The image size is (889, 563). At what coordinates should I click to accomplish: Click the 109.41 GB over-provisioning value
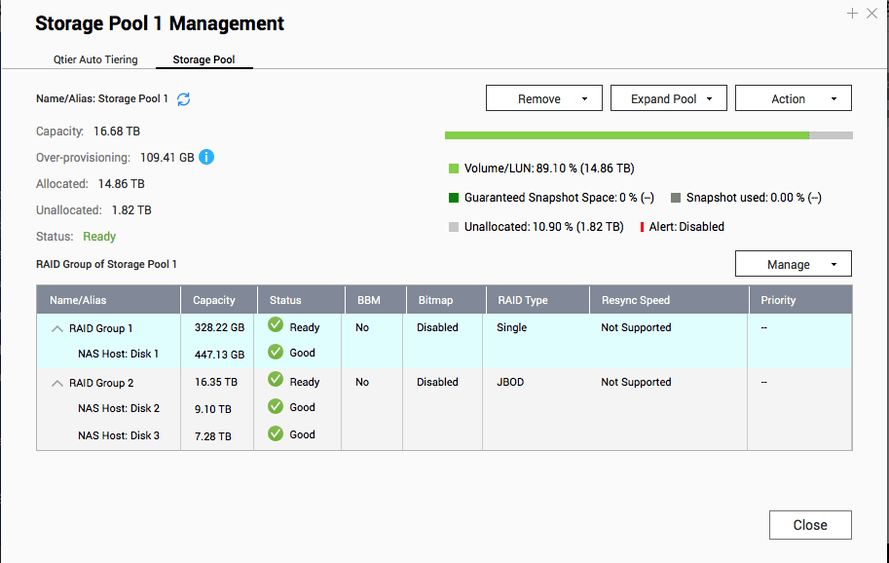click(167, 158)
